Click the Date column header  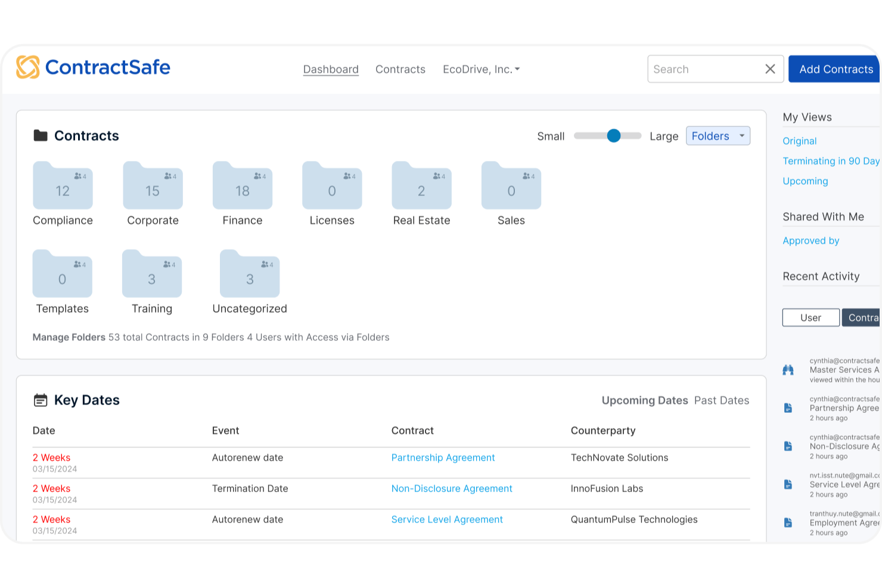(44, 431)
